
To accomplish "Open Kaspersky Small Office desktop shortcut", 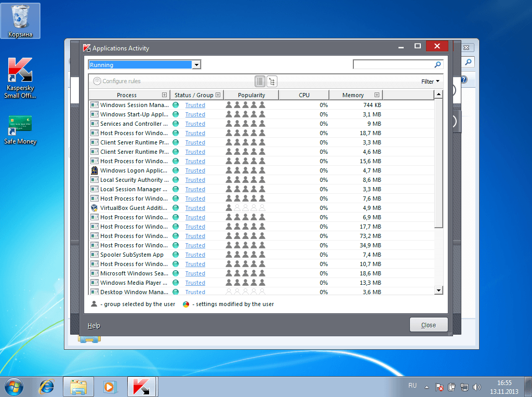I will click(x=20, y=78).
